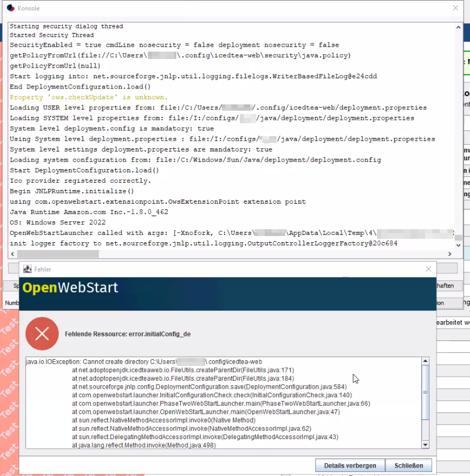This screenshot has width=470, height=476.
Task: Click the 'init logger factory' log line
Action: 204,243
